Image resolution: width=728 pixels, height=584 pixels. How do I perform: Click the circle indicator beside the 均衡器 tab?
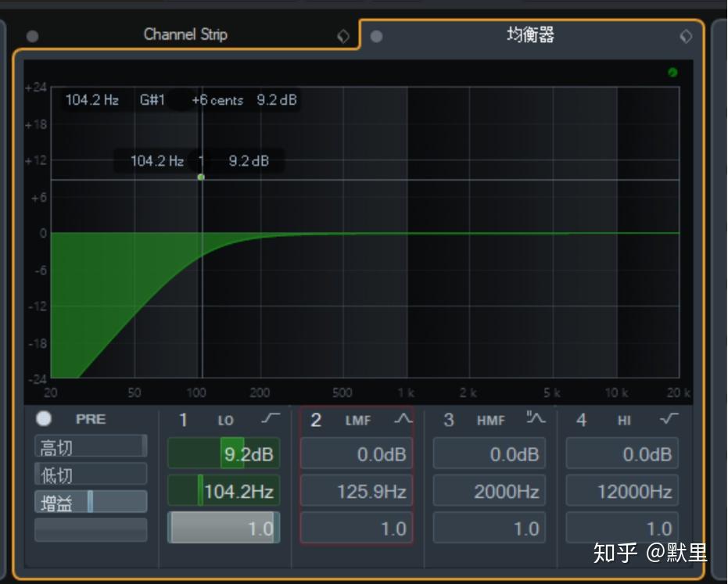[x=376, y=36]
